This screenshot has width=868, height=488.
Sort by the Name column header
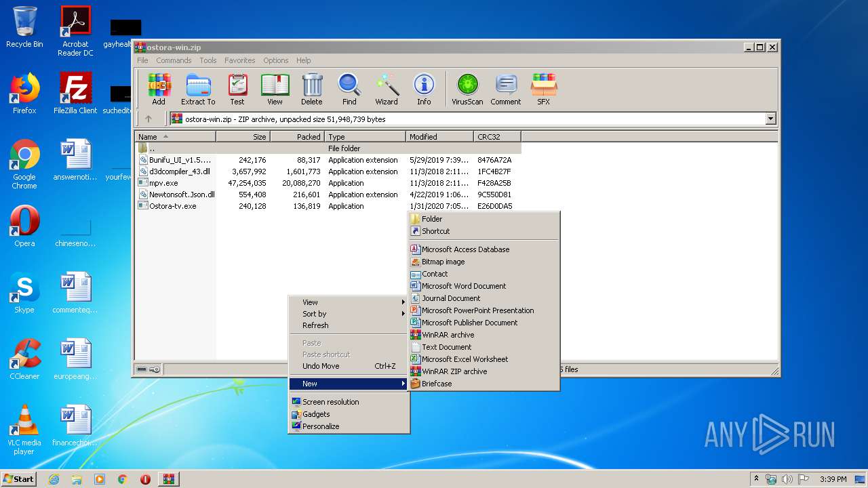click(175, 136)
